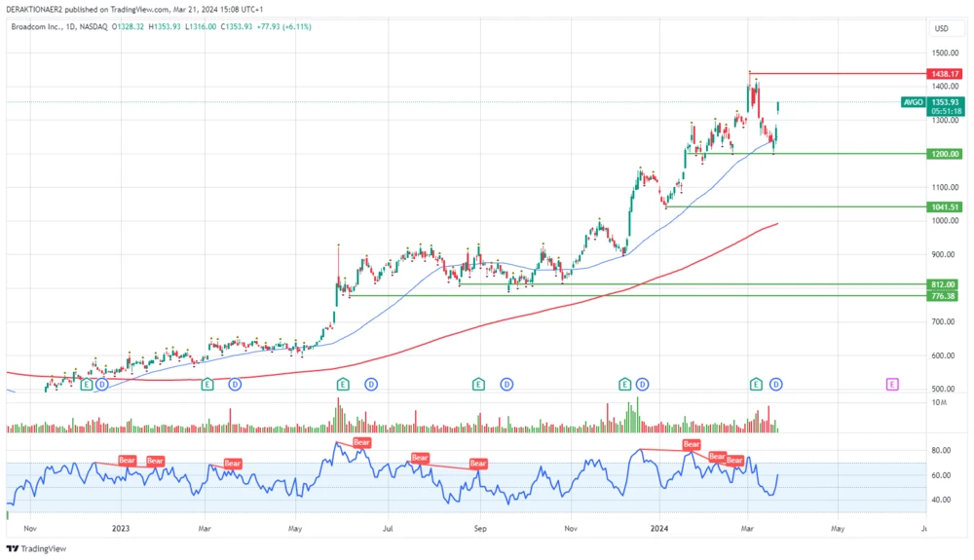Click the earnings E marker near June 2023
Viewport: 974px width, 560px height.
click(343, 385)
